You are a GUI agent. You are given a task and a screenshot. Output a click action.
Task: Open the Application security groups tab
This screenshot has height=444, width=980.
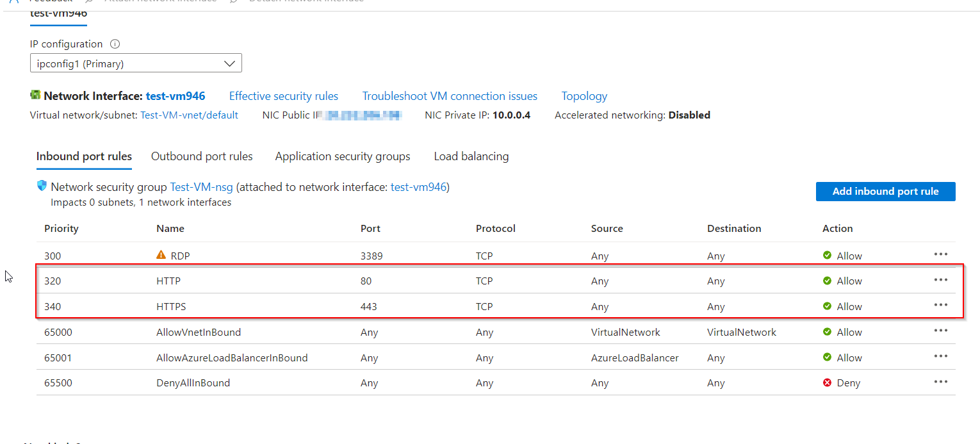pos(343,156)
